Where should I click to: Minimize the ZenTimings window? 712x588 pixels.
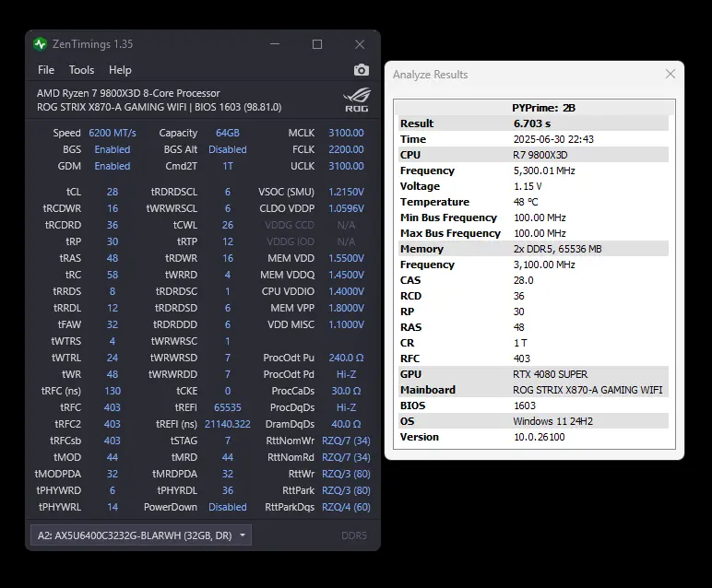coord(275,44)
